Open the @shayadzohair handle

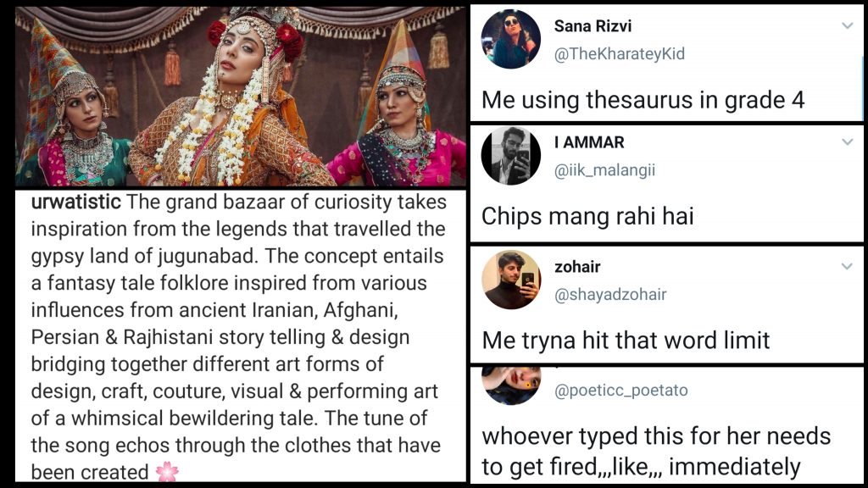(610, 294)
